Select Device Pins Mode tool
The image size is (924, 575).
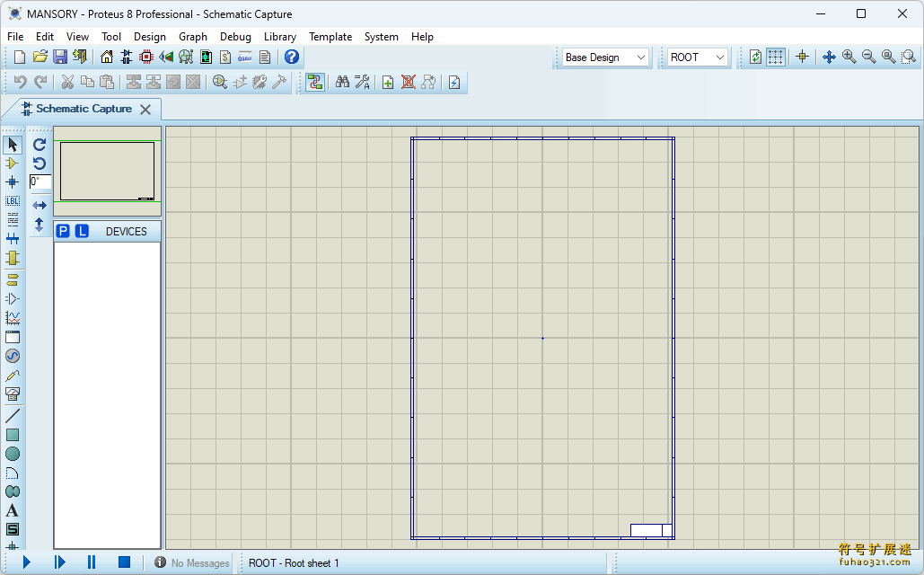[x=13, y=299]
